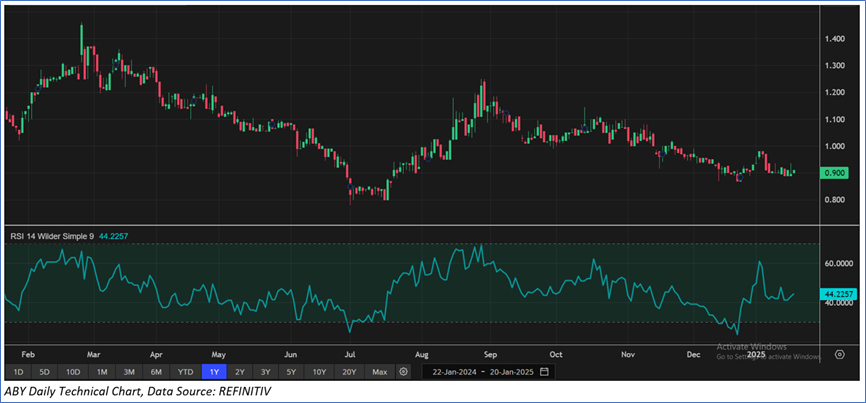Show the 10Y time range
Viewport: 866px width, 403px height.
pyautogui.click(x=318, y=371)
